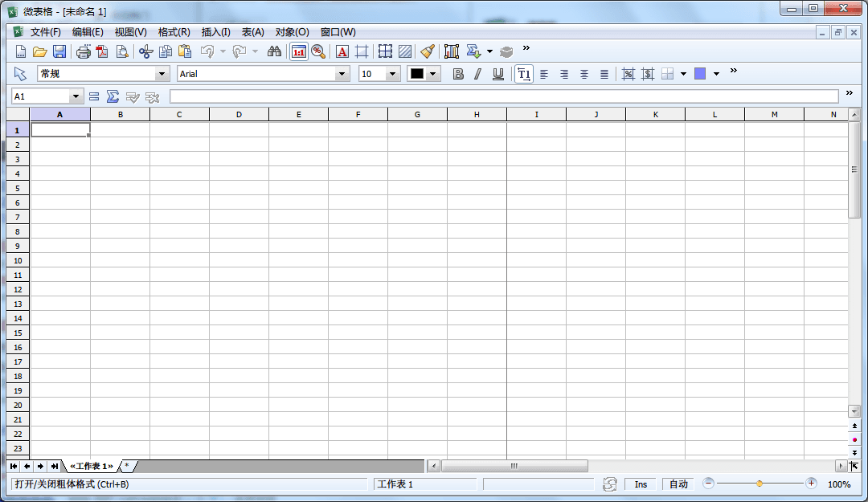
Task: Insert a text frame with the red A icon
Action: 342,52
